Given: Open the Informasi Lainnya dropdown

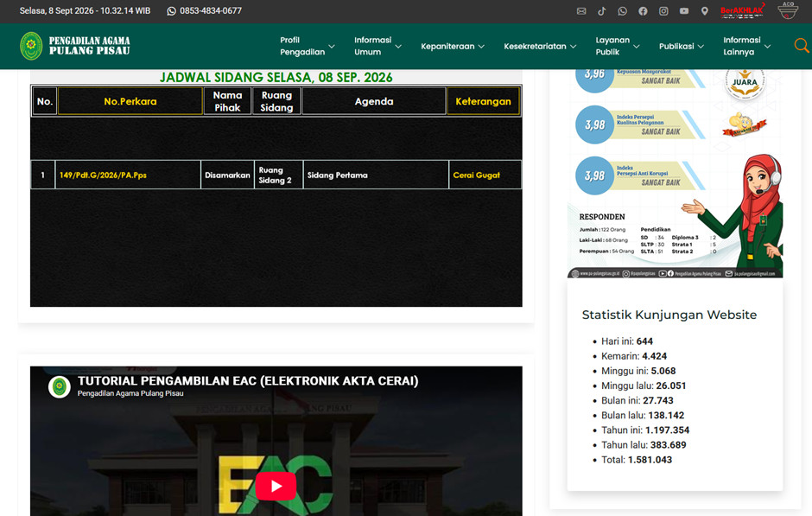Looking at the screenshot, I should tap(746, 46).
